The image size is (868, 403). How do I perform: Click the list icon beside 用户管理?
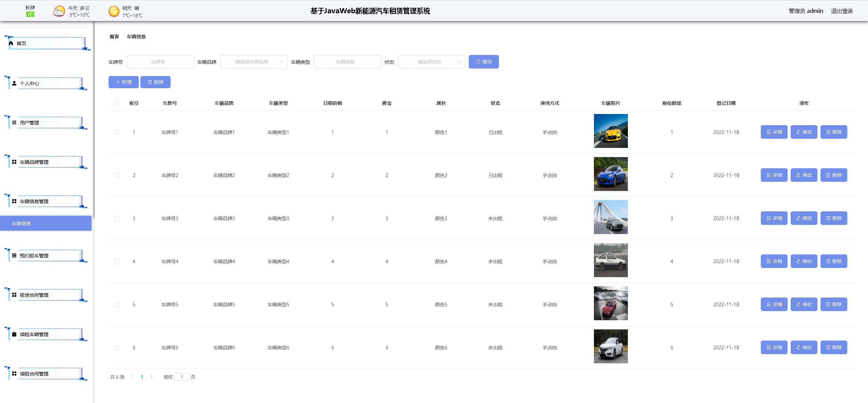click(14, 122)
